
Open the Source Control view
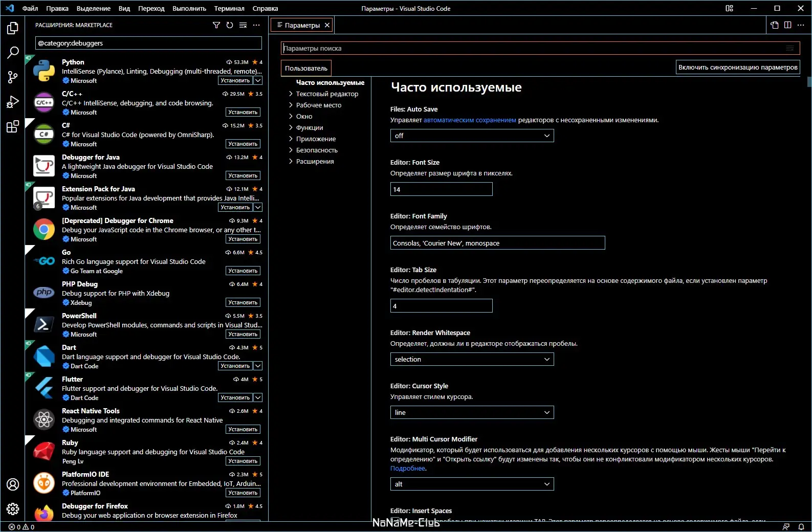[x=13, y=77]
